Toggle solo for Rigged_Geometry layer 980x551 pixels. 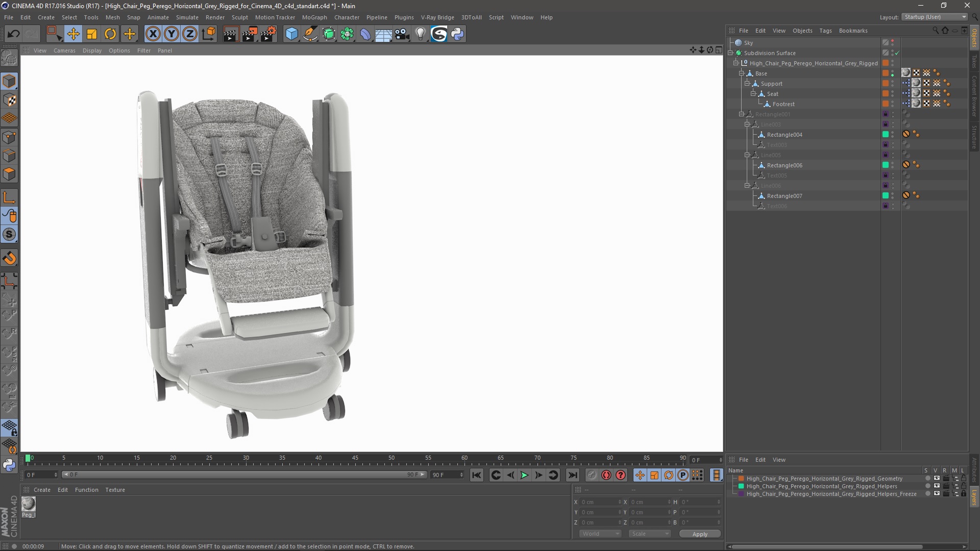pyautogui.click(x=927, y=479)
